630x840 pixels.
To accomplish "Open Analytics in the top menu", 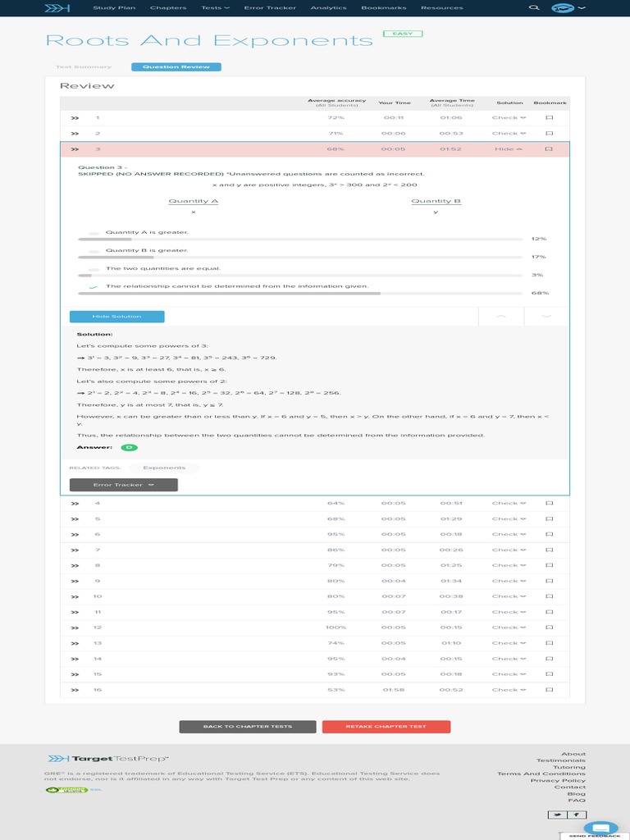I will tap(328, 7).
